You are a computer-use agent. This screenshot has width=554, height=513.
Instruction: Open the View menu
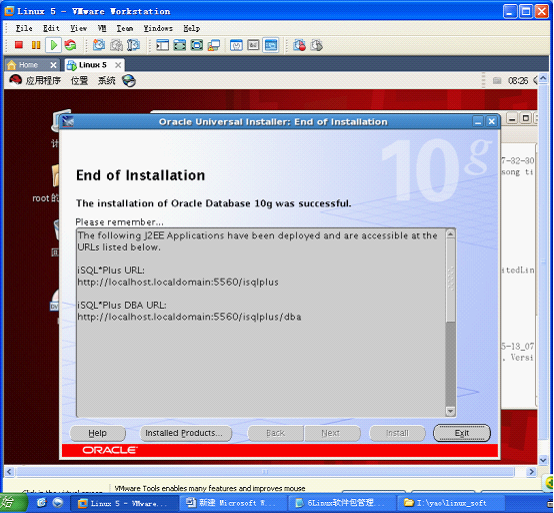point(78,28)
